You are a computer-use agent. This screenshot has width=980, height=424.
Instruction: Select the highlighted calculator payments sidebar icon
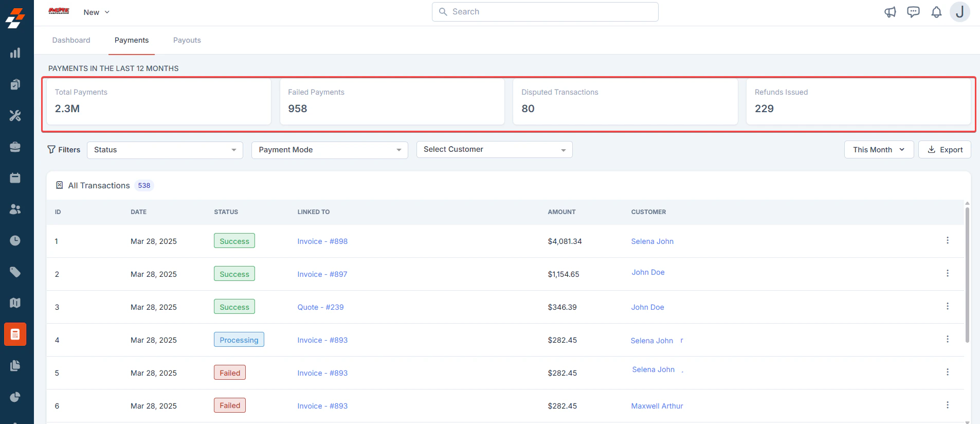(15, 334)
